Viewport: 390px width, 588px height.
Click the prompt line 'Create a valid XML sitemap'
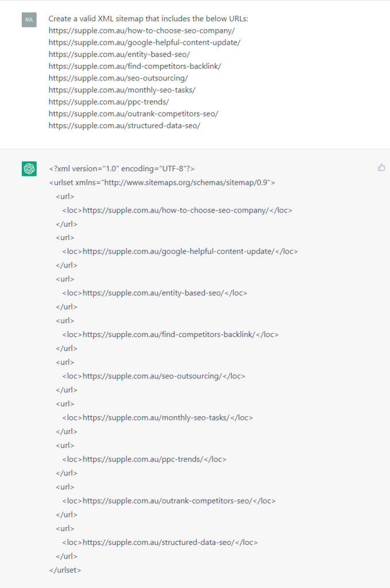pyautogui.click(x=148, y=19)
